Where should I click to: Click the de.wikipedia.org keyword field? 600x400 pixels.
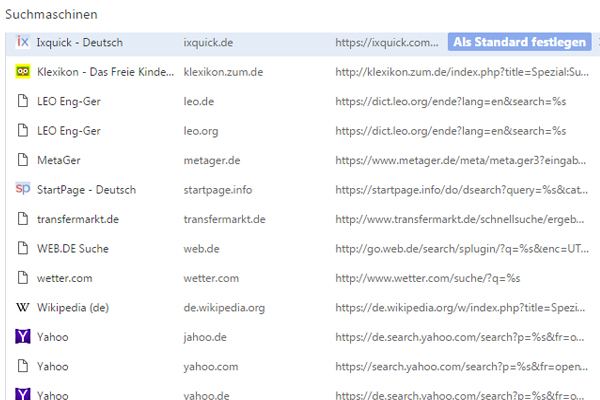click(x=224, y=307)
